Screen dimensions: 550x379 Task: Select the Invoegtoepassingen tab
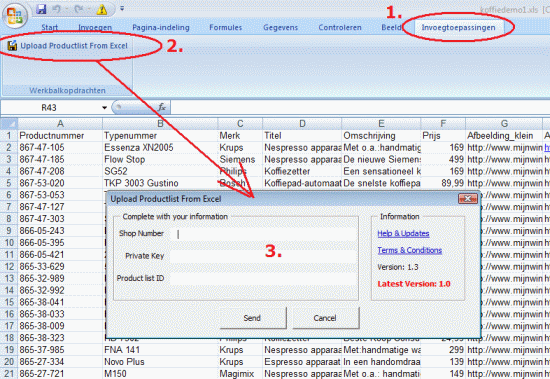click(458, 27)
